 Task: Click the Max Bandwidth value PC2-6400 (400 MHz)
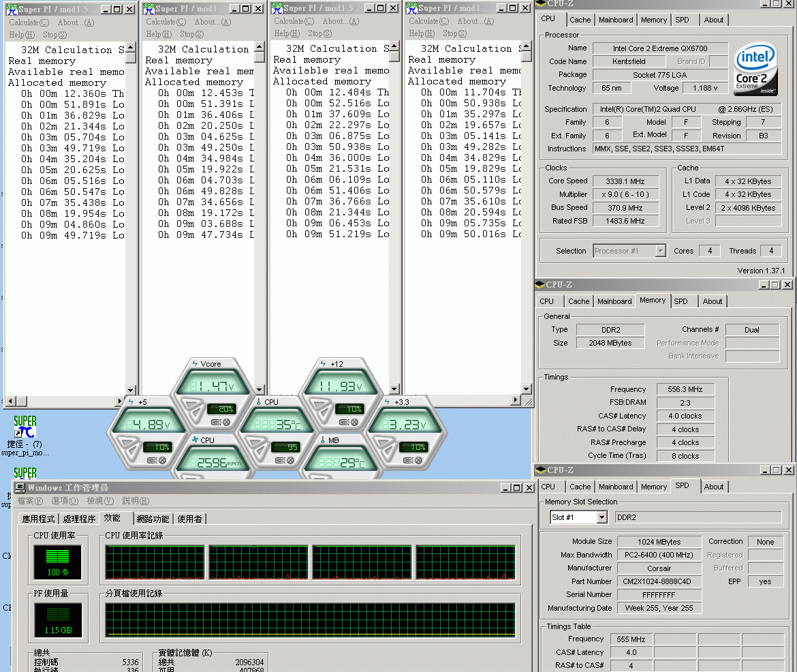click(659, 555)
